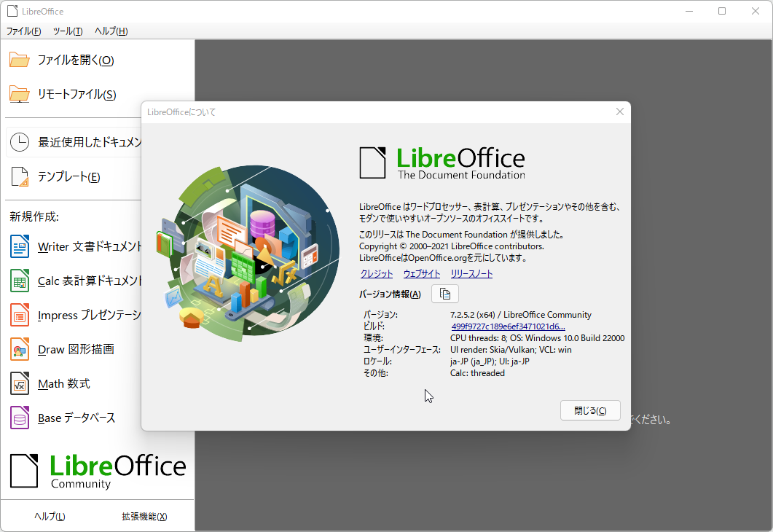Close the About LibreOffice dialog
Viewport: 773px width, 532px height.
pyautogui.click(x=589, y=410)
